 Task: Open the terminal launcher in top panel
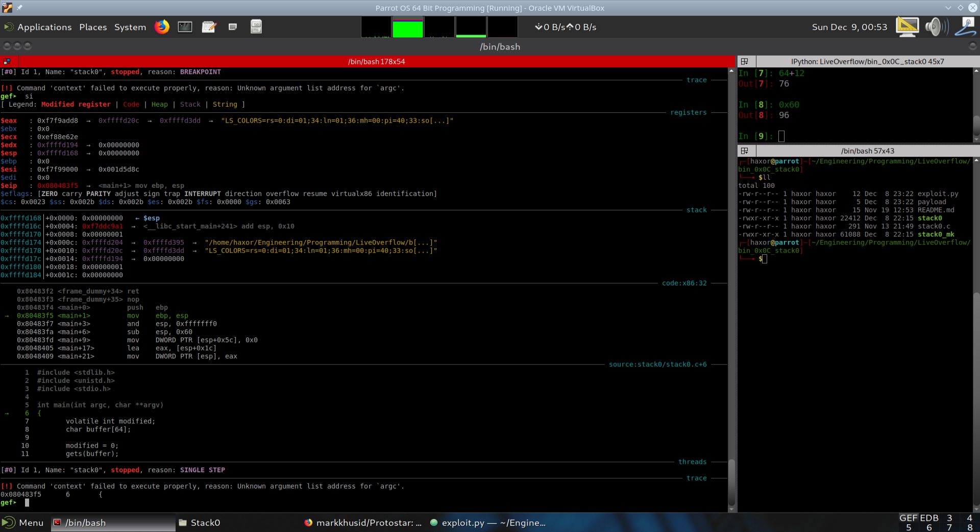(x=185, y=27)
